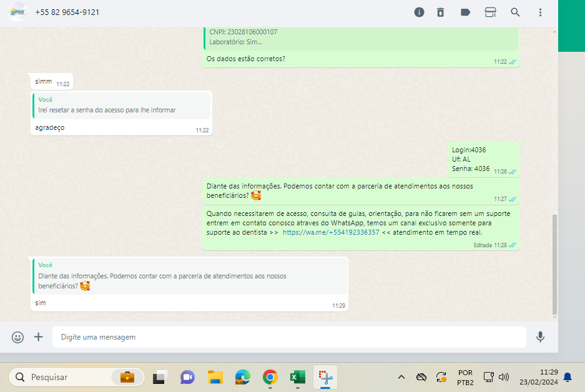Open the wa.me/+554192336357 link
This screenshot has height=392, width=585.
(x=331, y=232)
